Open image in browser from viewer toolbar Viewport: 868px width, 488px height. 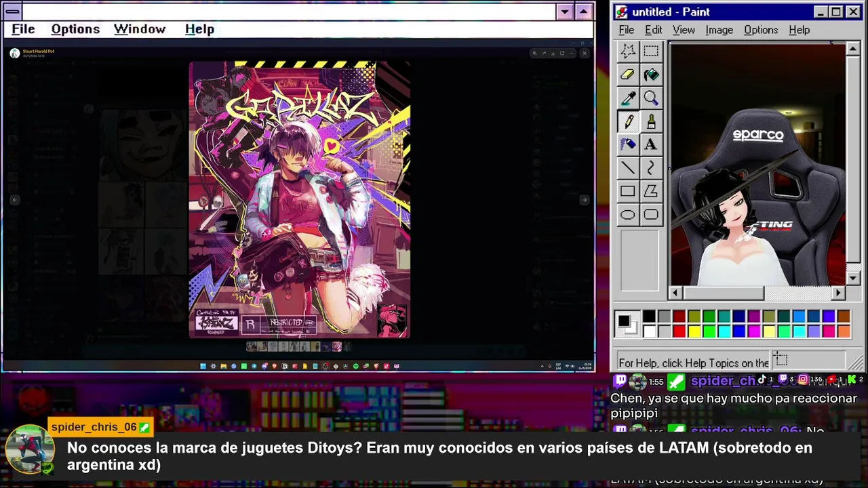pyautogui.click(x=562, y=53)
